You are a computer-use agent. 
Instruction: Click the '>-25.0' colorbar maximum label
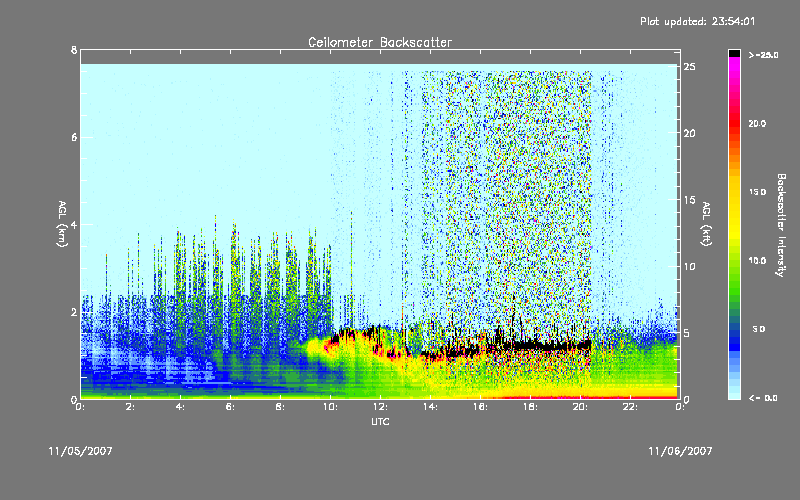click(x=764, y=55)
